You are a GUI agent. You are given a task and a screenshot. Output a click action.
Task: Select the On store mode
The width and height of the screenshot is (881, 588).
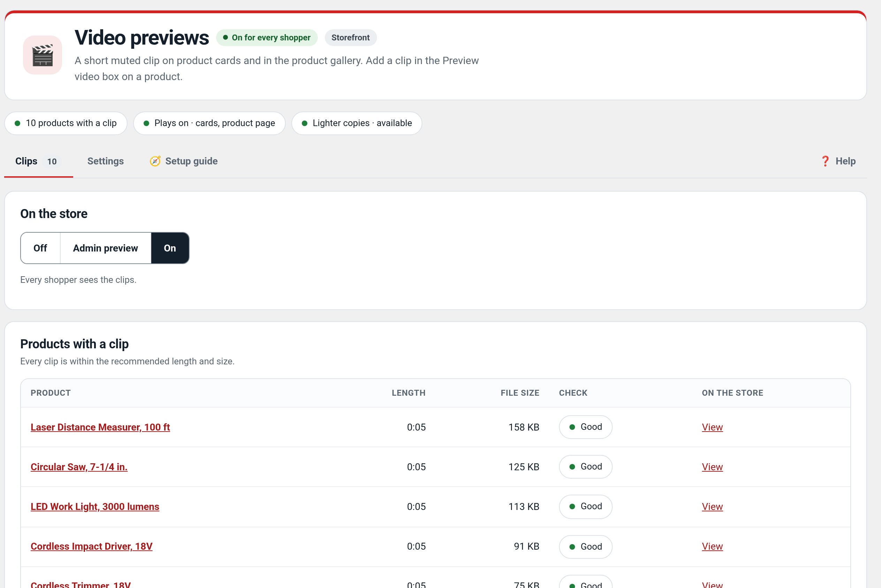[170, 248]
